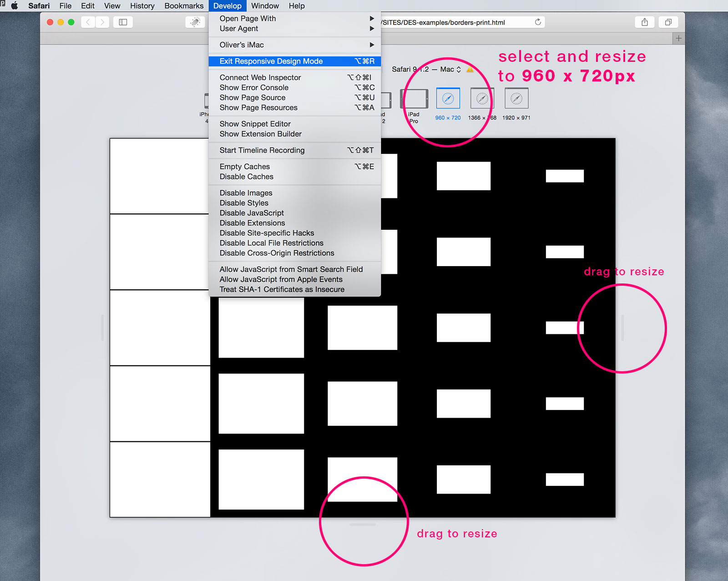Click the Share button in Safari toolbar
Viewport: 728px width, 581px height.
coord(644,22)
